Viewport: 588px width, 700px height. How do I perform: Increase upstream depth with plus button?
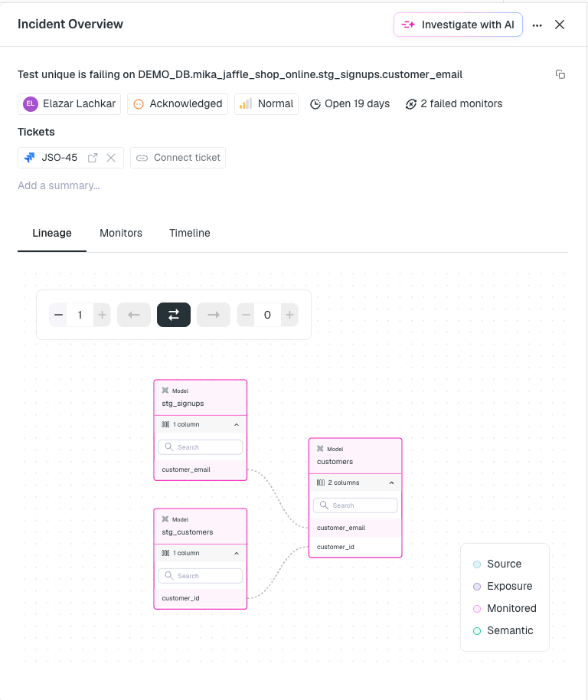[102, 315]
